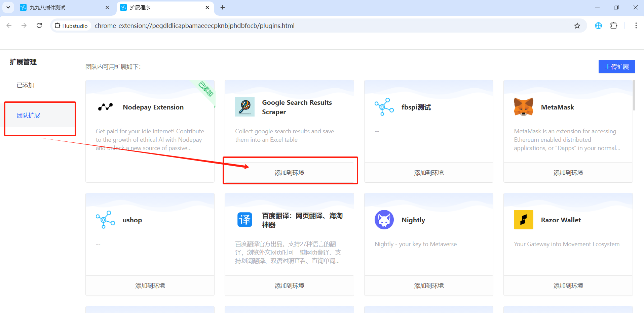
Task: Click the 团队内可用扩展如下 label
Action: coord(113,67)
